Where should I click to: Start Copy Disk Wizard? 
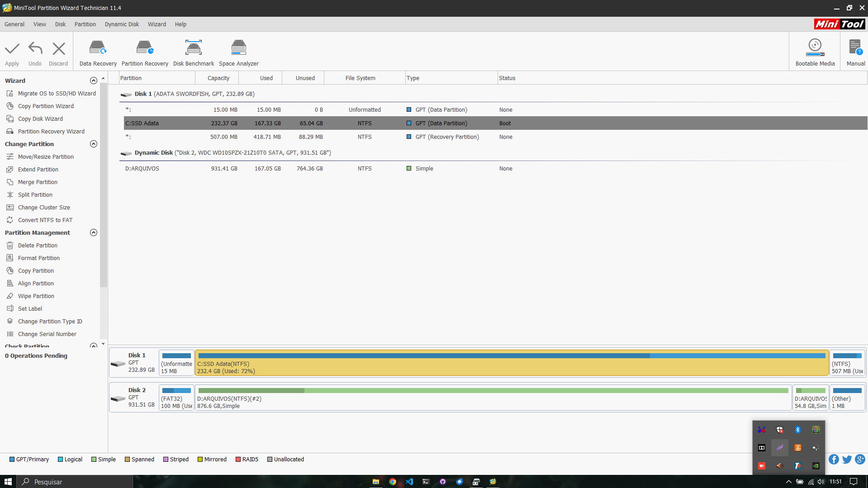click(x=40, y=119)
